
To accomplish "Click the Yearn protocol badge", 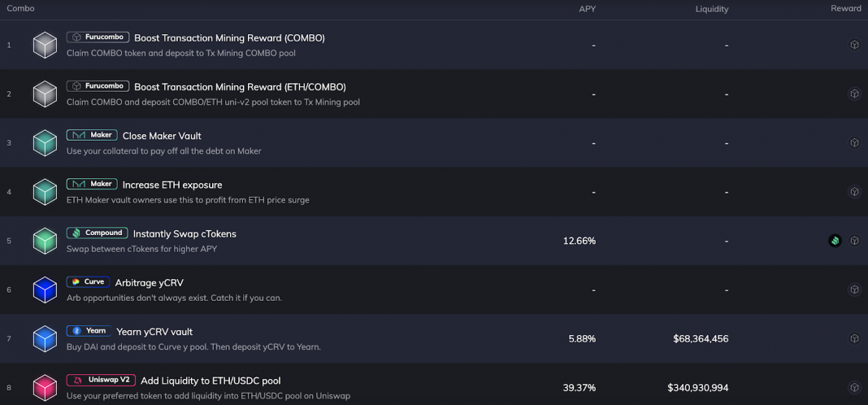I will (x=89, y=331).
